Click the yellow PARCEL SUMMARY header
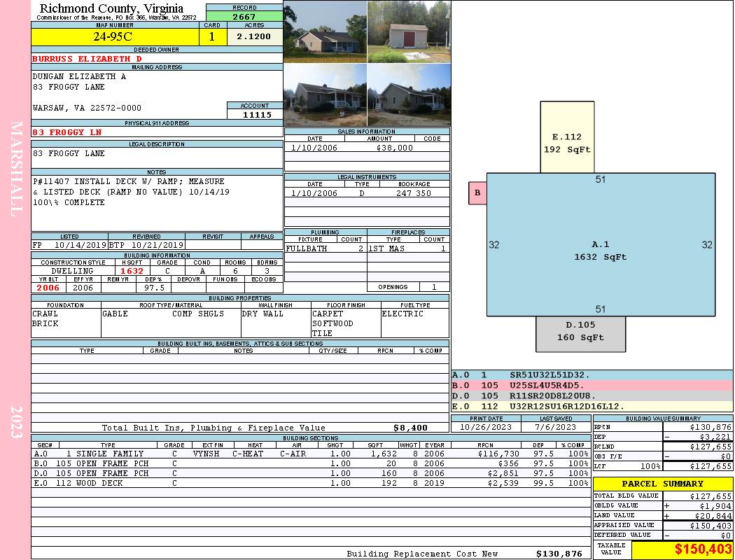735x560 pixels. pos(663,484)
